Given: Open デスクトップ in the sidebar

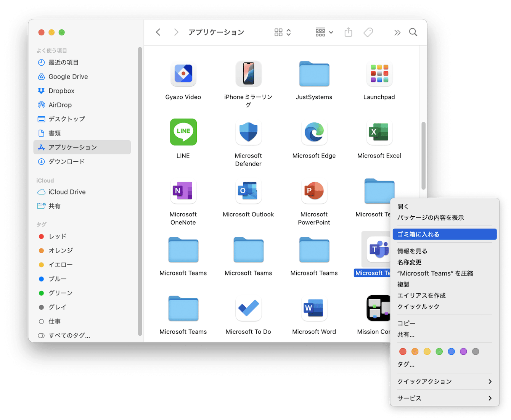Looking at the screenshot, I should point(82,119).
